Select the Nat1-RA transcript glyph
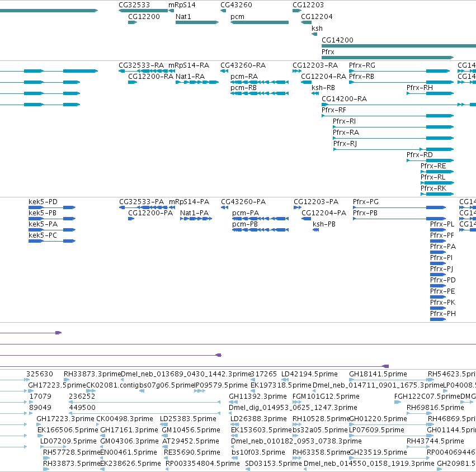476x472 pixels. (197, 82)
